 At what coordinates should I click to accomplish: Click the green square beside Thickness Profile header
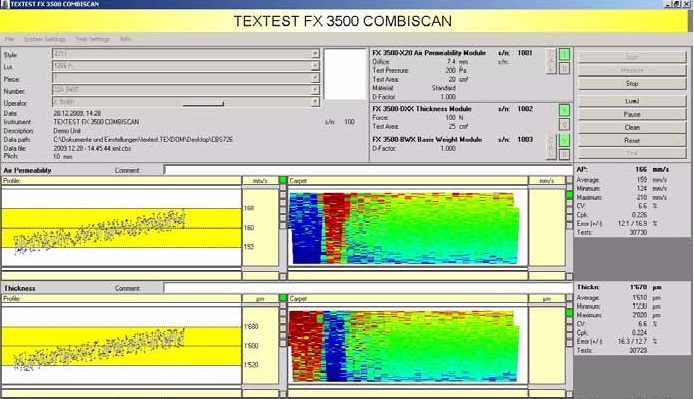[283, 298]
